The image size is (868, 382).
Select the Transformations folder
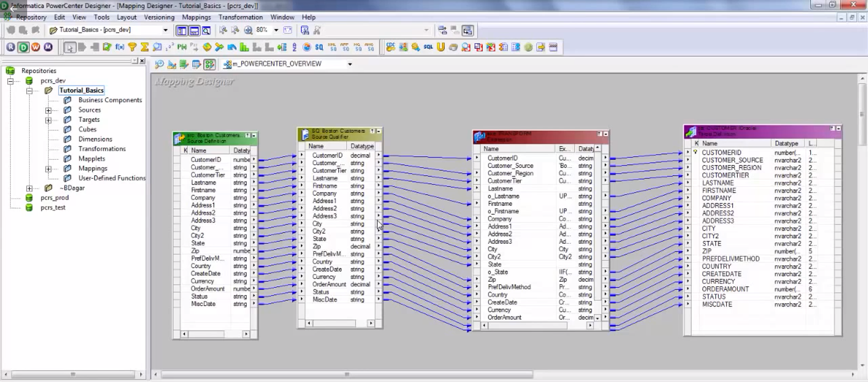tap(102, 149)
